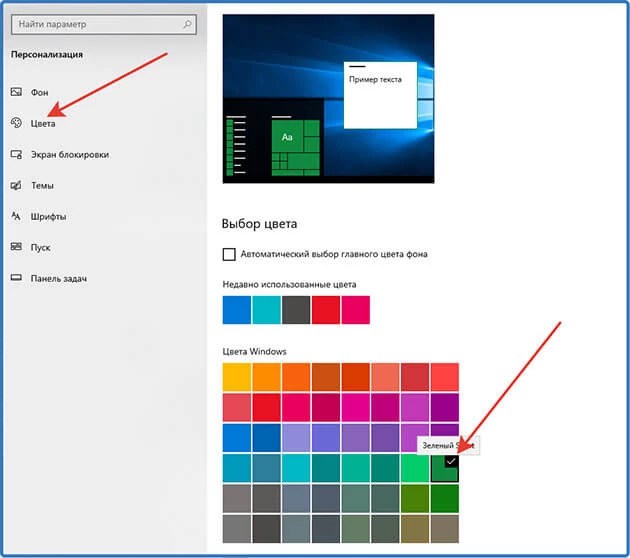The height and width of the screenshot is (558, 630).
Task: Open the Шрифты section
Action: tap(48, 217)
